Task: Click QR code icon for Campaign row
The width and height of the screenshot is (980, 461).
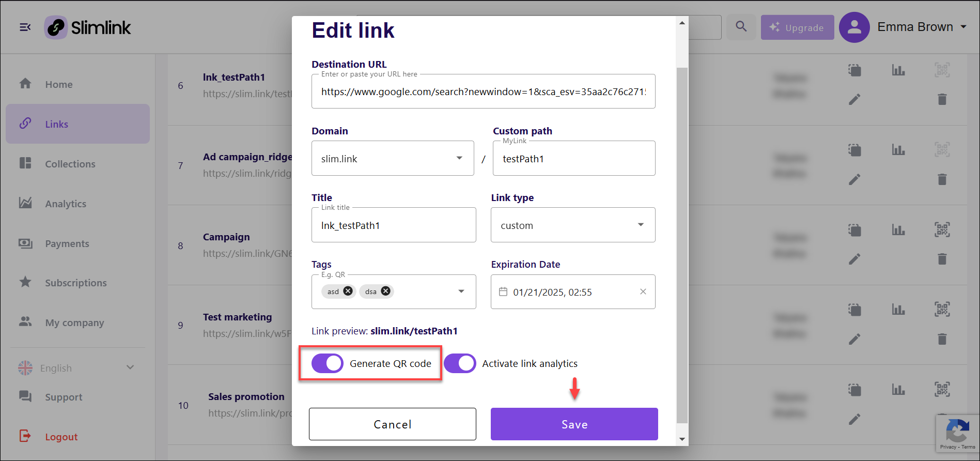Action: click(942, 230)
